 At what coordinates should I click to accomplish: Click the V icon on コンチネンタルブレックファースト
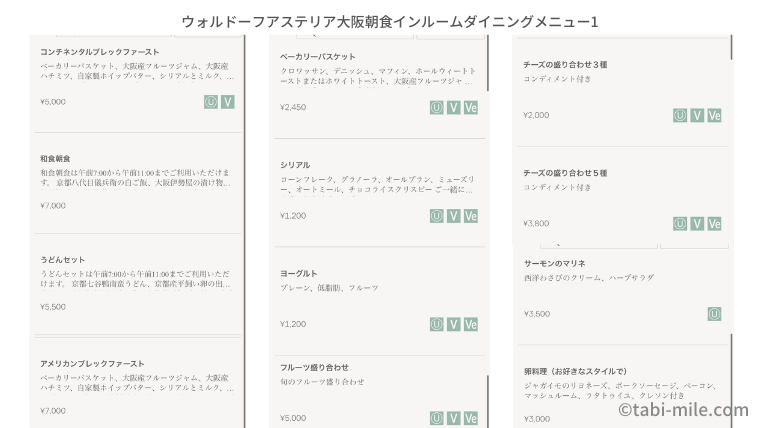tap(228, 102)
